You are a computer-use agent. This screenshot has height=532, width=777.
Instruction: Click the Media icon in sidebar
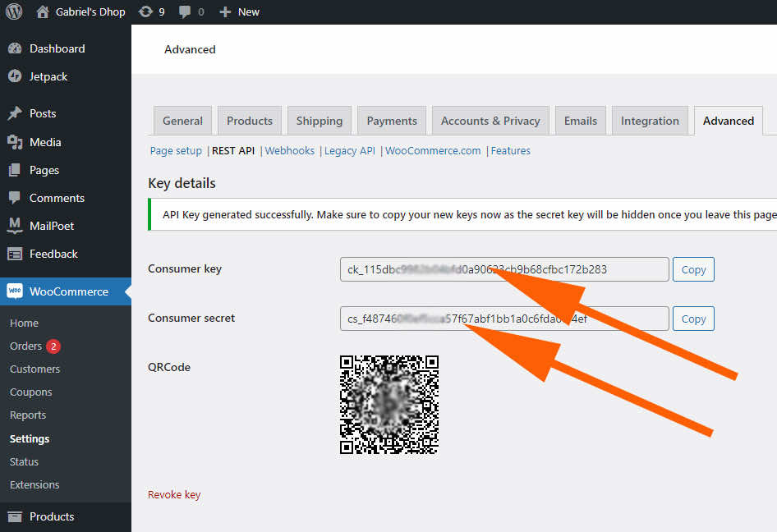15,142
